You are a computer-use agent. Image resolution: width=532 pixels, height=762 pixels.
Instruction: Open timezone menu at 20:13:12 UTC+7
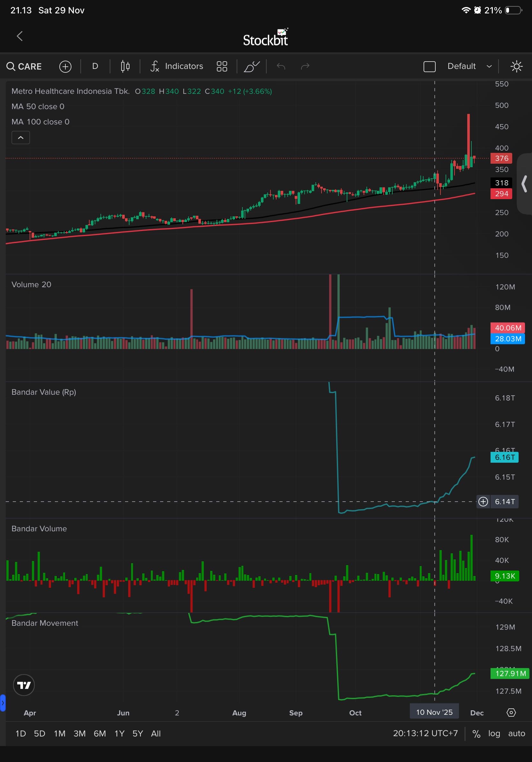(425, 733)
